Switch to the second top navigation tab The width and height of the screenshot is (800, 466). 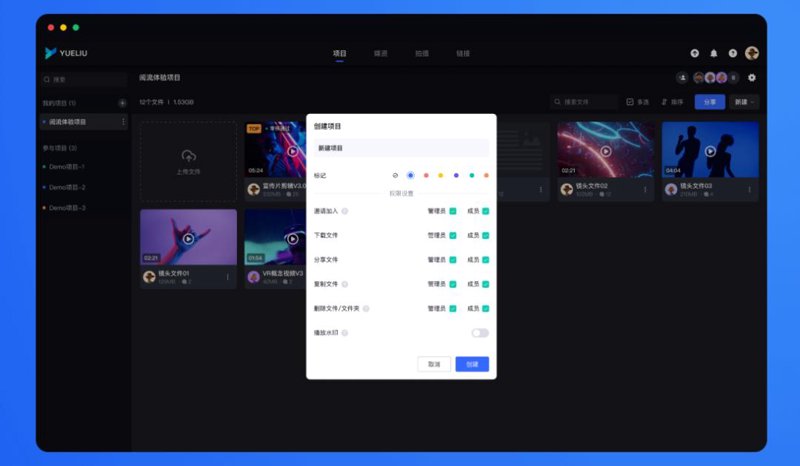tap(381, 53)
